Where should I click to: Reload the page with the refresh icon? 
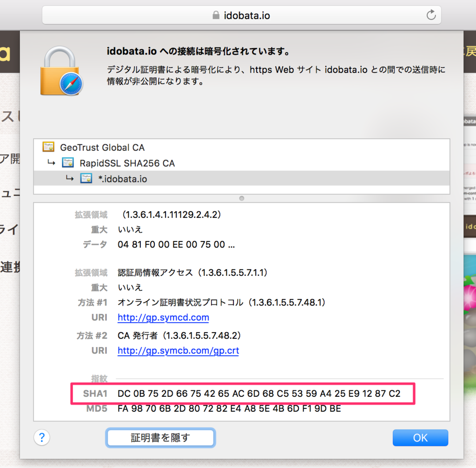click(x=431, y=14)
